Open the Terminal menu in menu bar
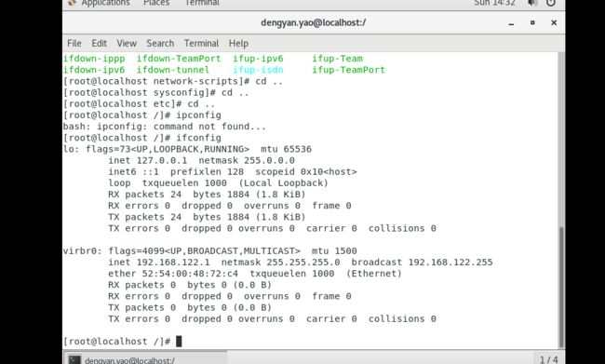The height and width of the screenshot is (364, 605). tap(201, 43)
